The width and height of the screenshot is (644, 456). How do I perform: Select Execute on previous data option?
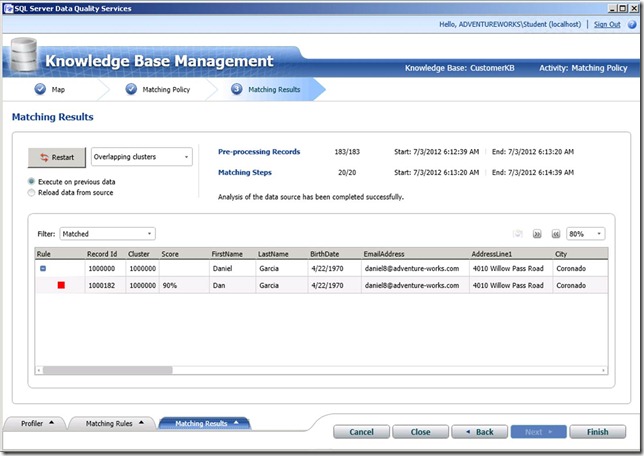[33, 182]
